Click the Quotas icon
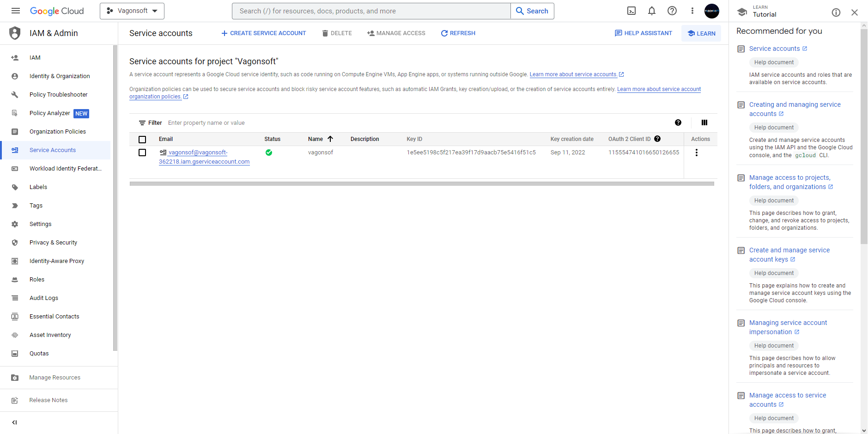The height and width of the screenshot is (434, 868). 15,354
